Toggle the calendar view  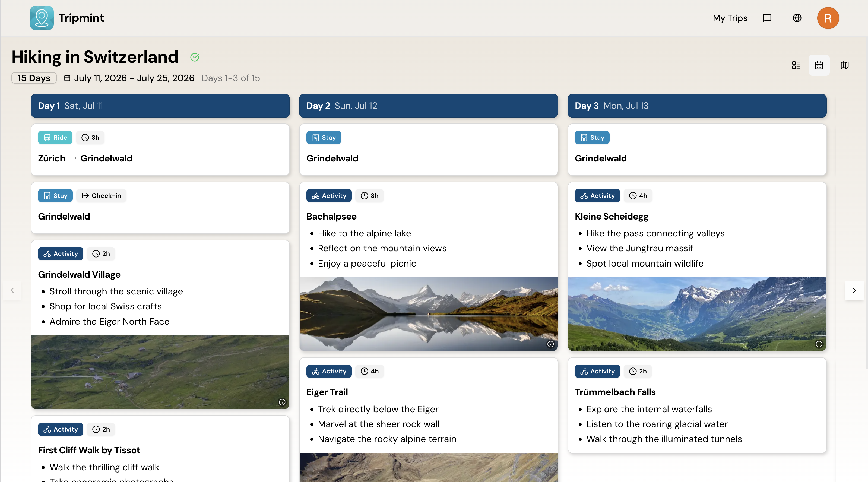coord(819,65)
